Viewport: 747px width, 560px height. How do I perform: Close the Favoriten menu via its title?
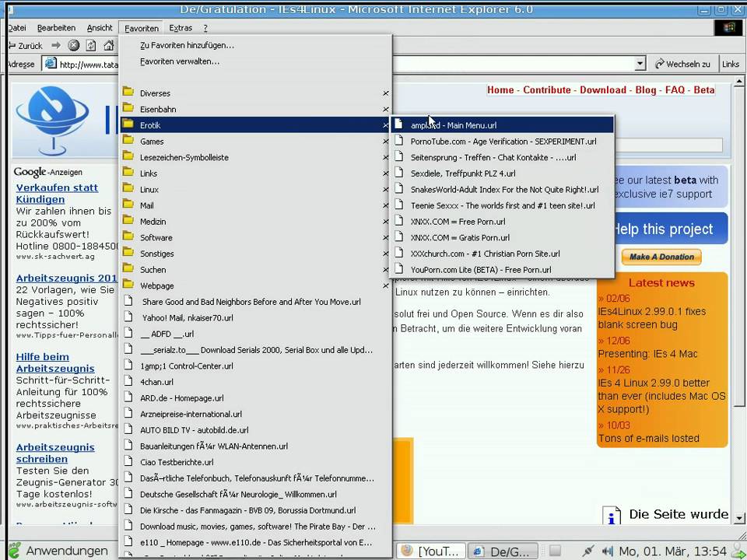[142, 29]
